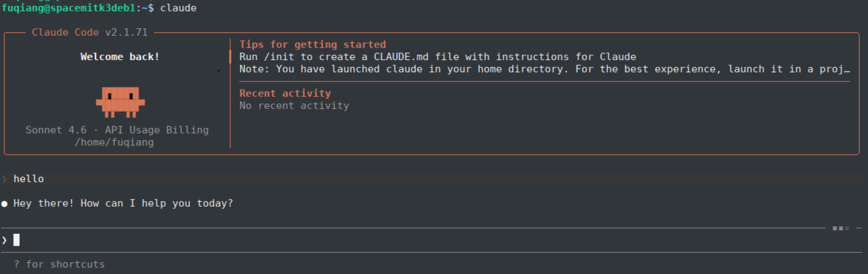Click the three-dot indicator above input line

point(840,228)
